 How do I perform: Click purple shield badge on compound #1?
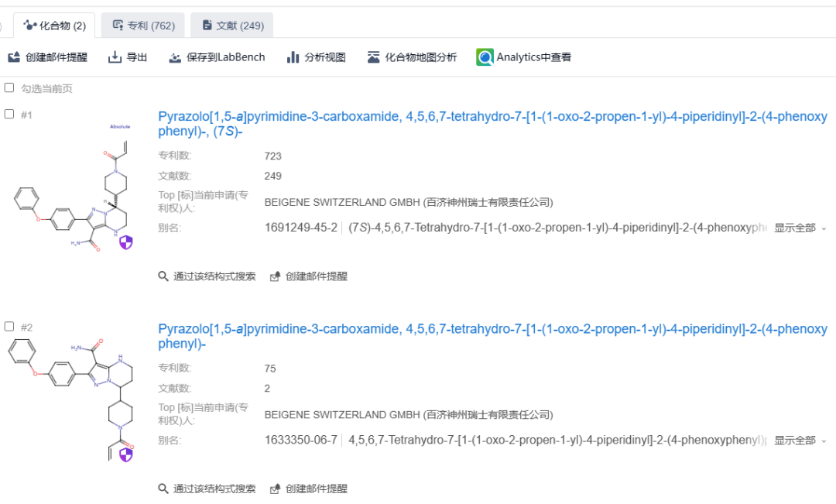click(126, 243)
